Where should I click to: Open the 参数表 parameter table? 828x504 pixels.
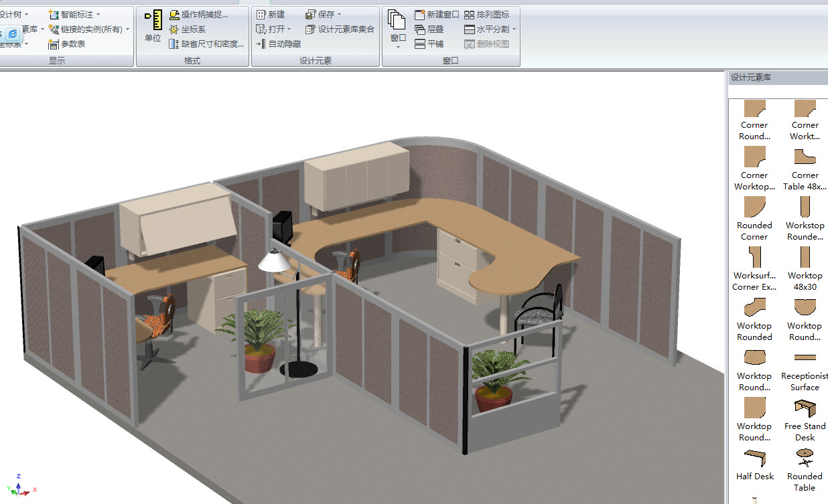67,44
